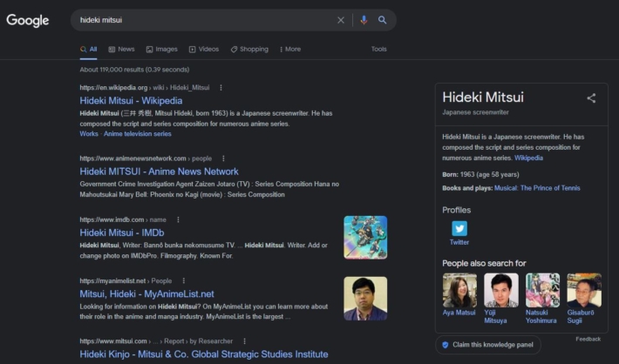Open the Twitter profile icon
This screenshot has width=619, height=364.
pyautogui.click(x=459, y=228)
